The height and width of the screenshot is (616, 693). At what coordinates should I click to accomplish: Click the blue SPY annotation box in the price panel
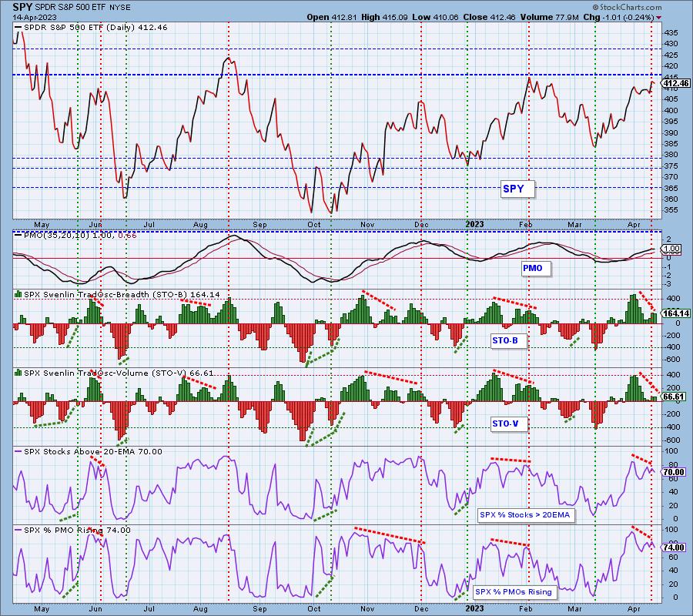pos(517,189)
